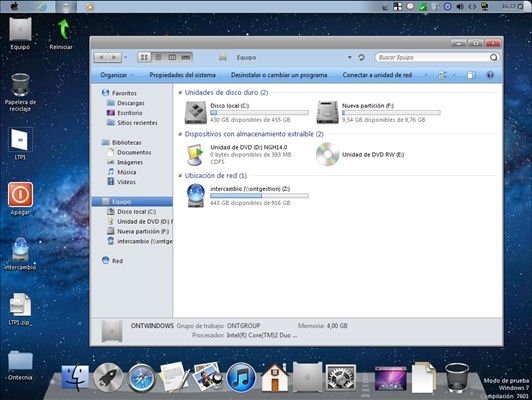This screenshot has height=400, width=532.
Task: Launch iTunes from the dock
Action: [x=241, y=378]
